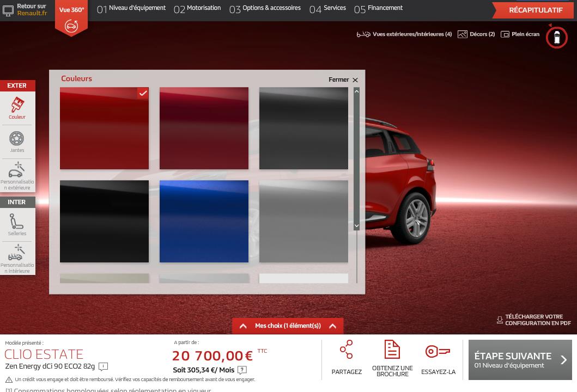Select the silver grey color swatch
The height and width of the screenshot is (392, 577).
click(303, 222)
